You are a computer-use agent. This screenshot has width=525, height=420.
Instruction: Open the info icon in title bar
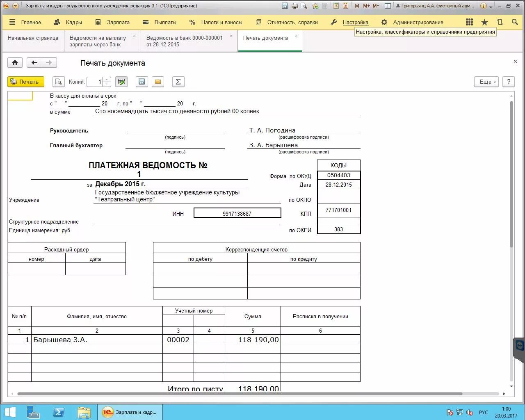(484, 6)
